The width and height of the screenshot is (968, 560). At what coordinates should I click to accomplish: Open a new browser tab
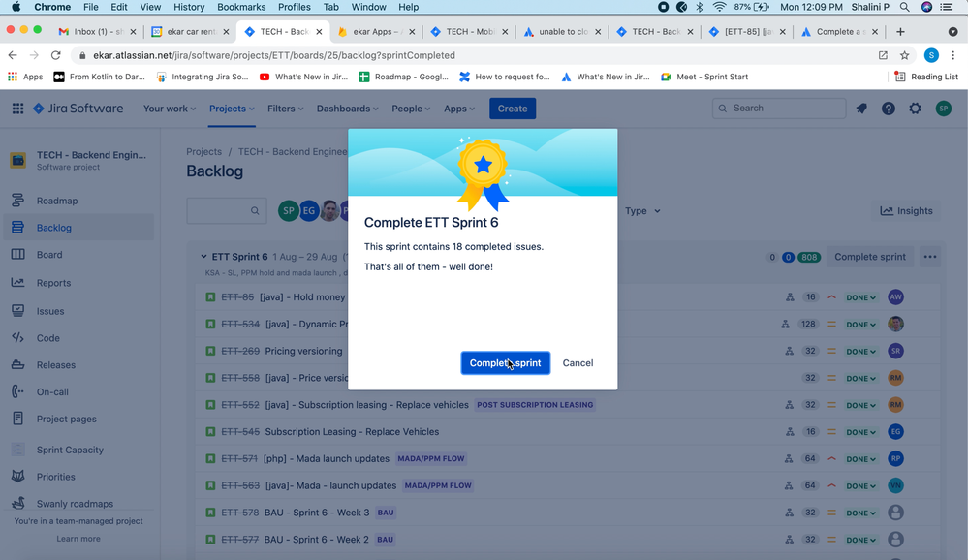click(x=901, y=32)
